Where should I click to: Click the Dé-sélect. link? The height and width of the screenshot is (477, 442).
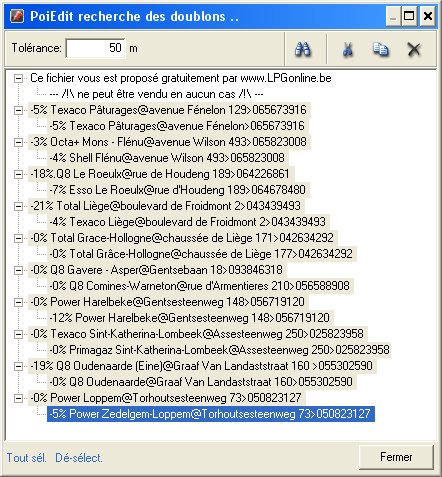pos(79,458)
